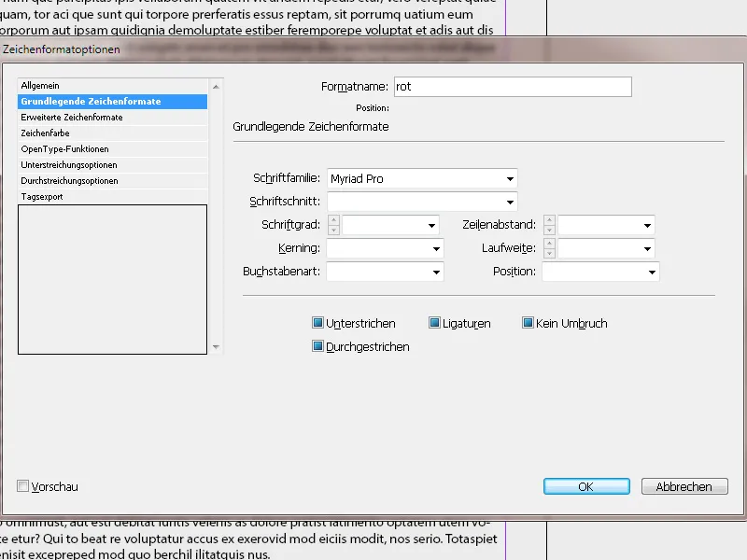Viewport: 747px width, 560px height.
Task: Enable the Vorschau checkbox
Action: 22,486
